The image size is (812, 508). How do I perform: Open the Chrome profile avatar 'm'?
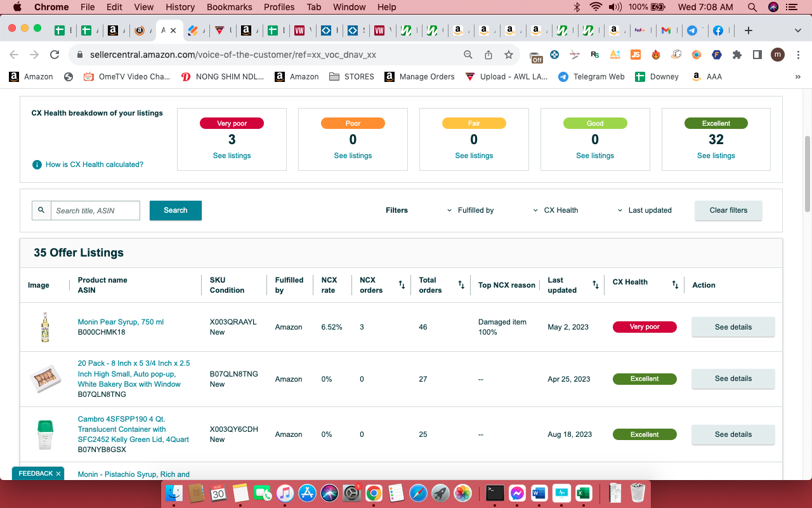click(x=778, y=55)
